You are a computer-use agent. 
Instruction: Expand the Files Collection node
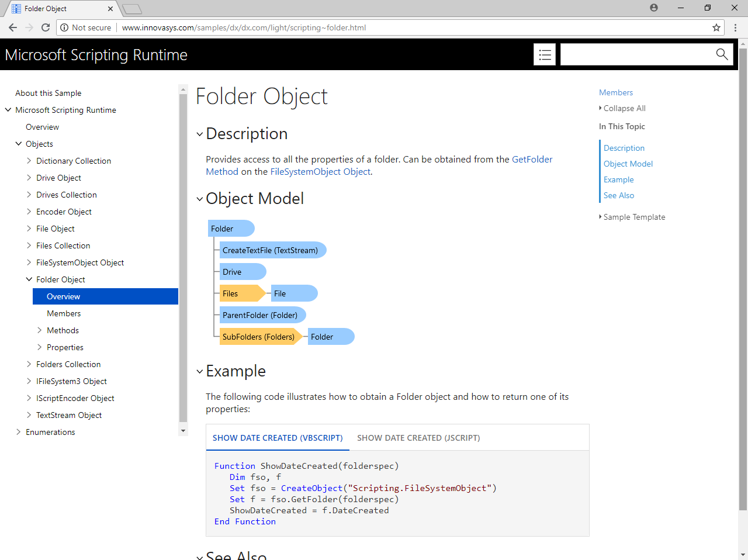[29, 246]
